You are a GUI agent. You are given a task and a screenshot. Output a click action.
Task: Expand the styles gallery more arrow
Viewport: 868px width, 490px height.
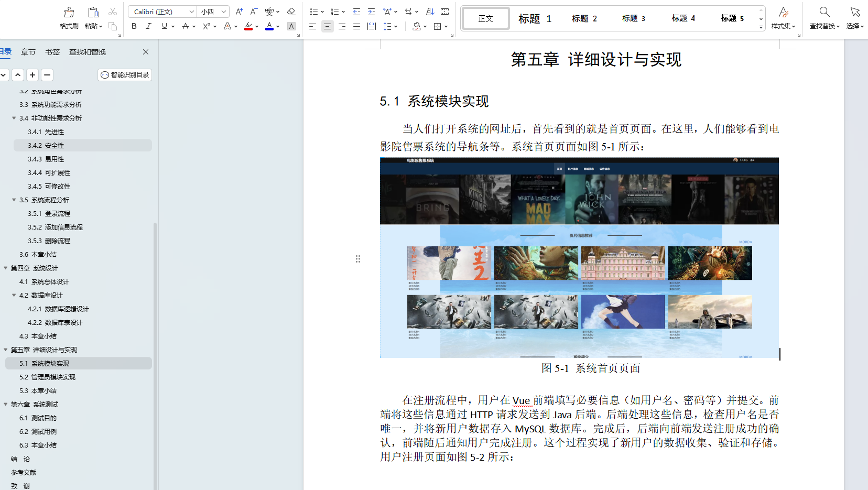761,27
